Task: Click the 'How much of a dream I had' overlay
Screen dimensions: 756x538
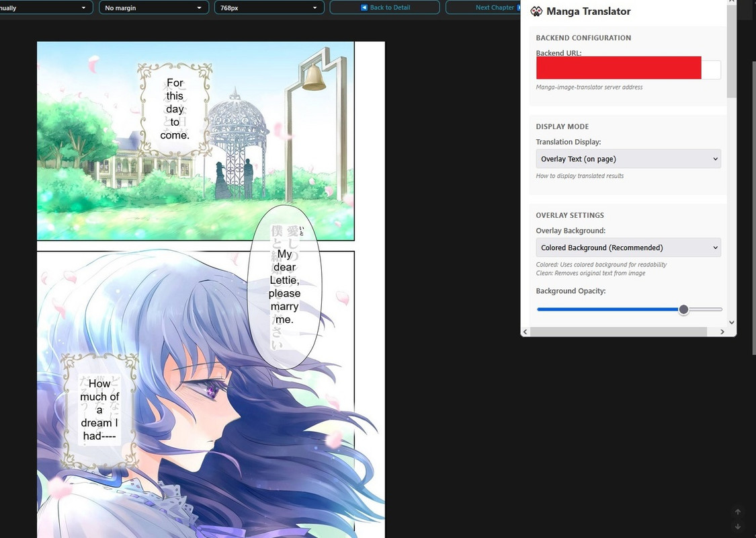Action: tap(99, 410)
